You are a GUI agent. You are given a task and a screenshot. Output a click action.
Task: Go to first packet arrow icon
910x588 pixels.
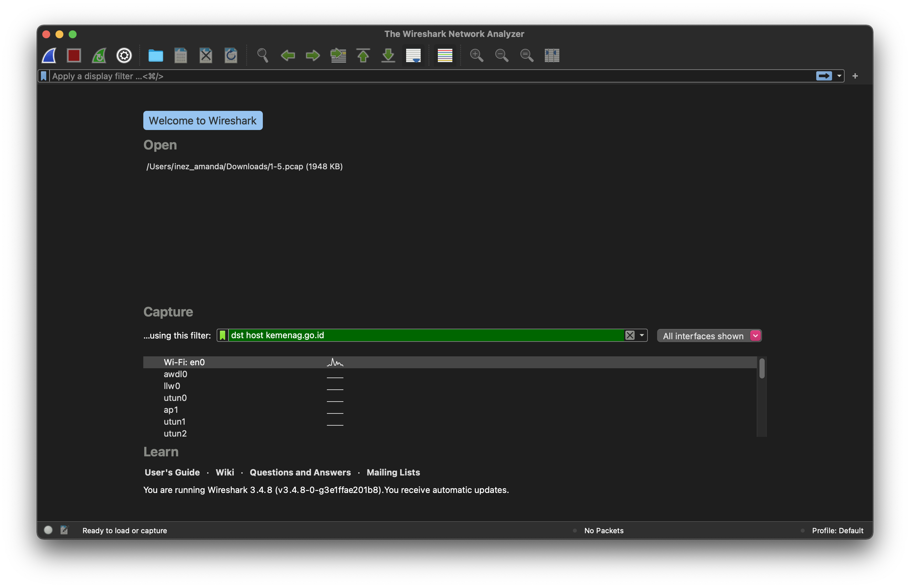tap(363, 55)
